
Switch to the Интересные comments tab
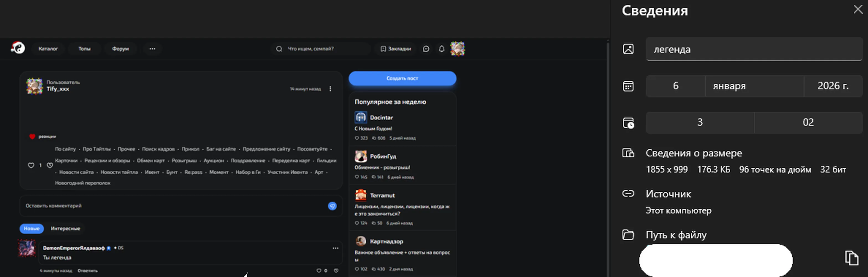coord(65,229)
